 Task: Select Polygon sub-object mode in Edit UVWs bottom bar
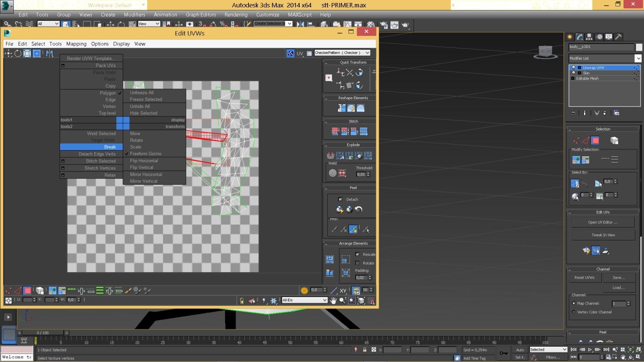click(27, 290)
